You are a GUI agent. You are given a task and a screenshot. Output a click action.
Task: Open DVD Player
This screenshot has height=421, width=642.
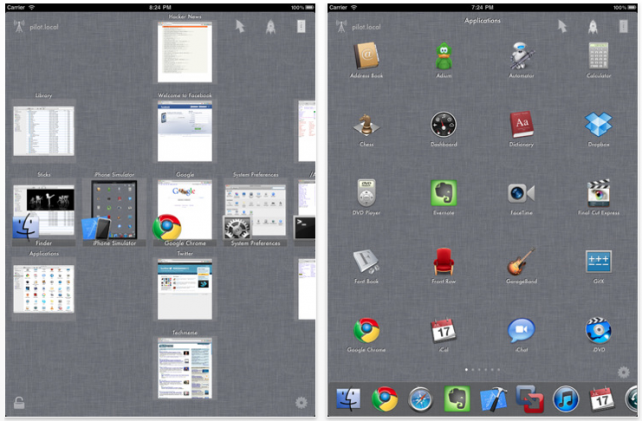366,193
